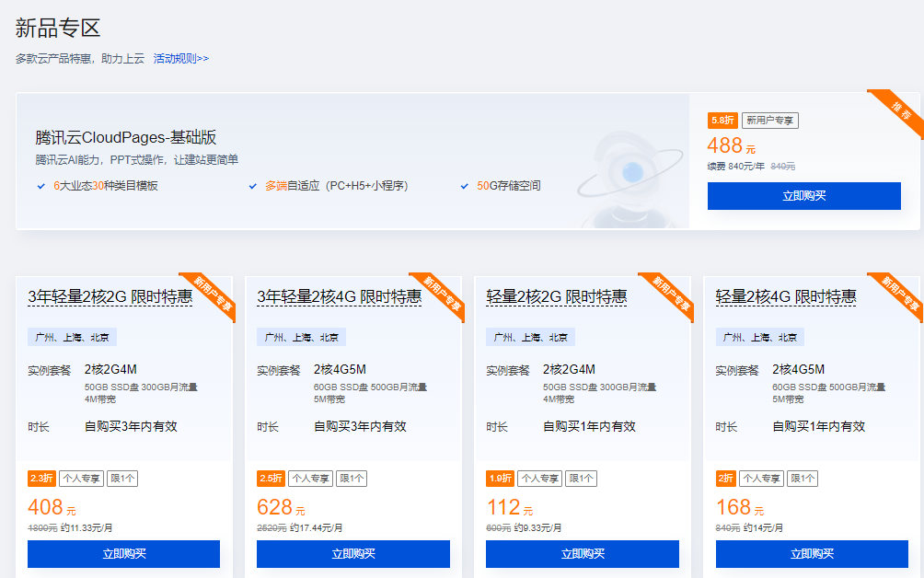Click 立即购买 under the 628元 plan

point(353,554)
